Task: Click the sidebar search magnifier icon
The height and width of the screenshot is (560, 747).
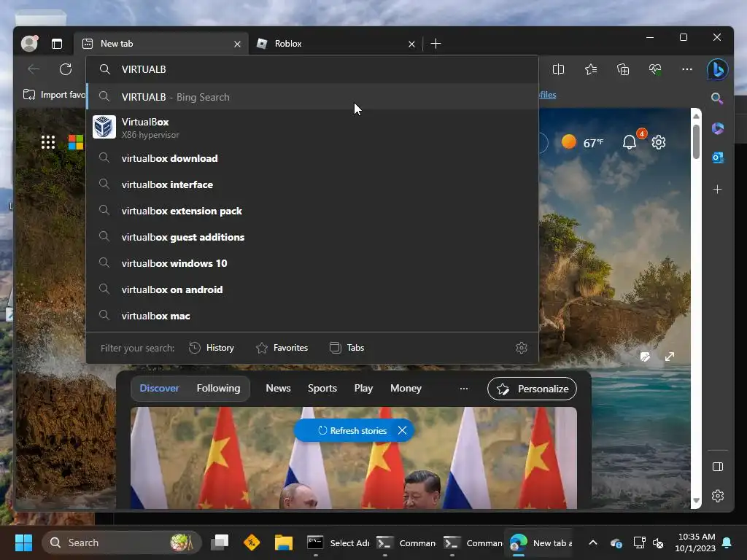Action: [x=717, y=98]
